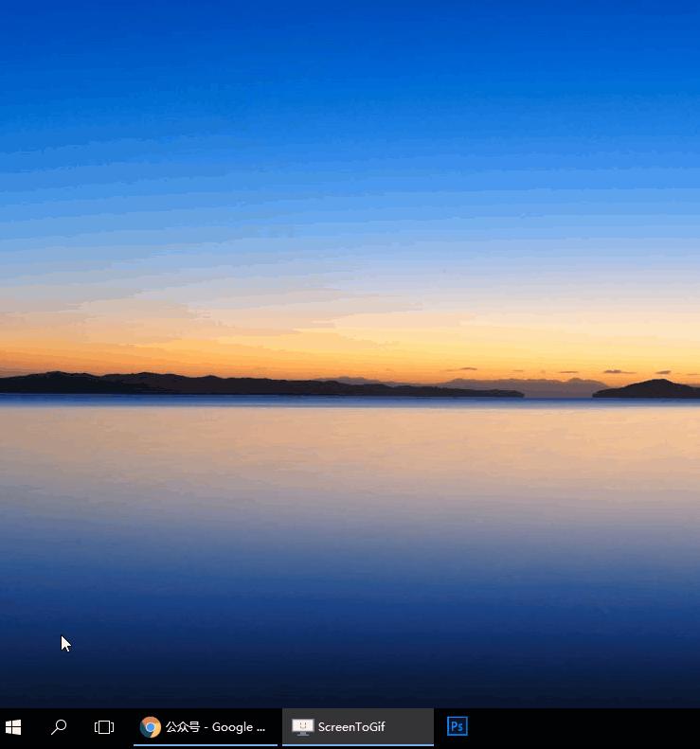Screen dimensions: 700x749
Task: Click the calm water reflection area
Action: [x=350, y=473]
